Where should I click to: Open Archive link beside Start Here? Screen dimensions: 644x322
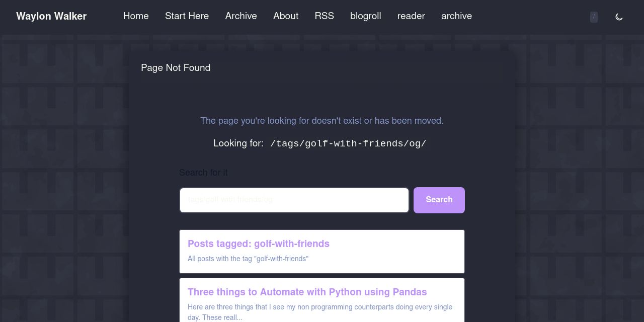point(241,16)
